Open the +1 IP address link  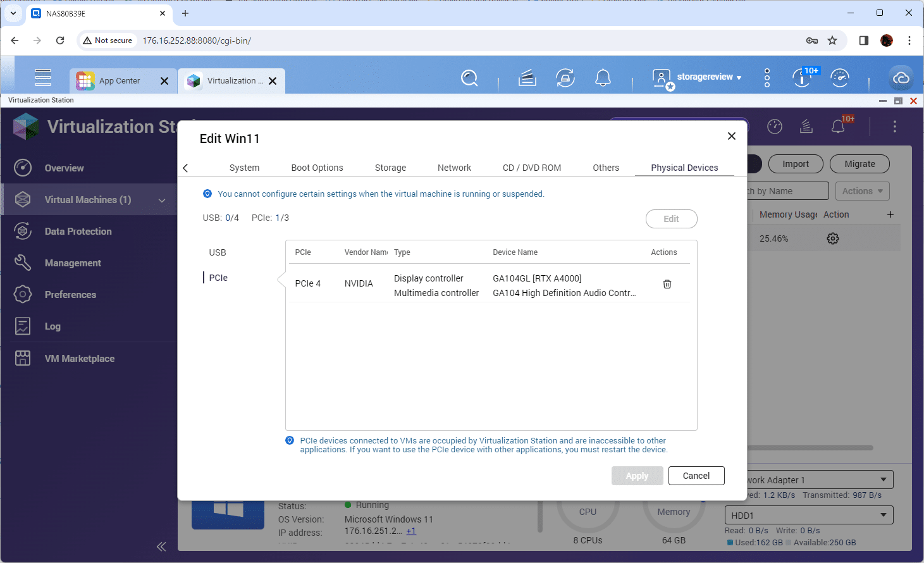coord(411,531)
